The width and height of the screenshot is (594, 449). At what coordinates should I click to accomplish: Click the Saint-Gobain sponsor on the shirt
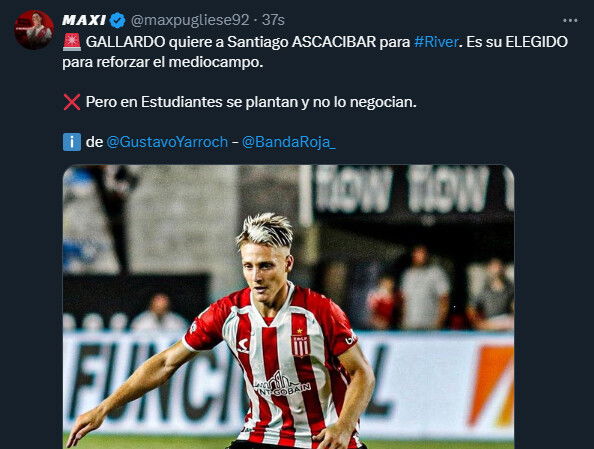[x=282, y=384]
